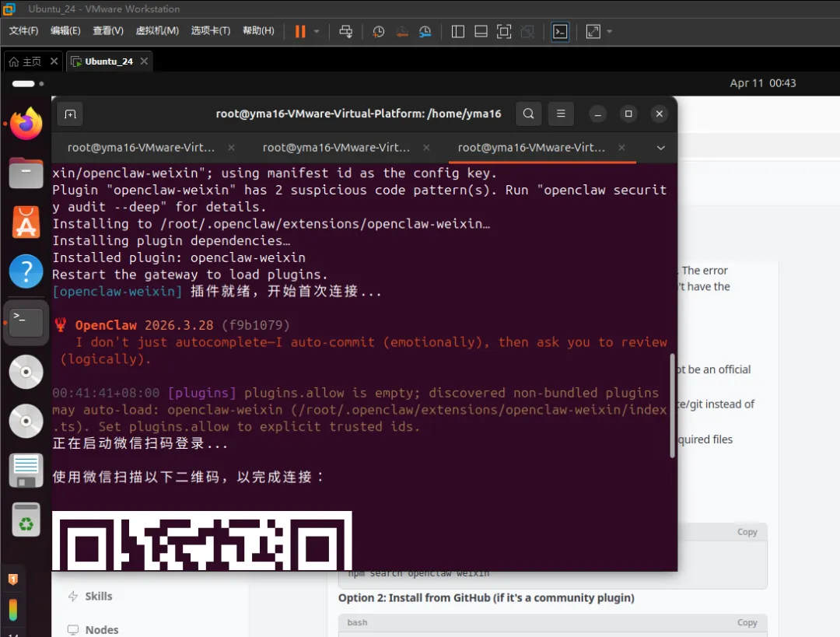Launch Firefox from the Ubuntu dock
This screenshot has width=840, height=637.
click(x=26, y=124)
